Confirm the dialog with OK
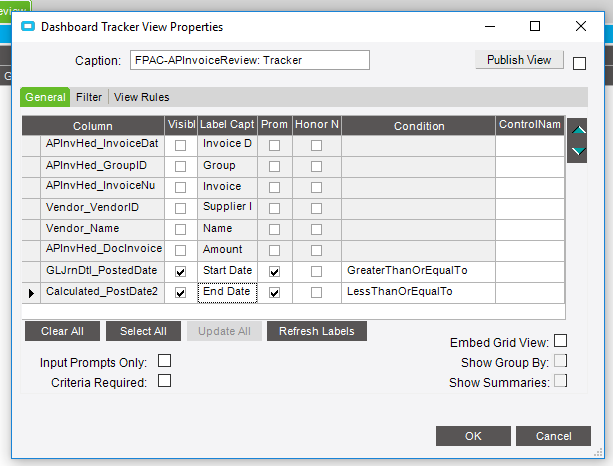 (x=473, y=436)
